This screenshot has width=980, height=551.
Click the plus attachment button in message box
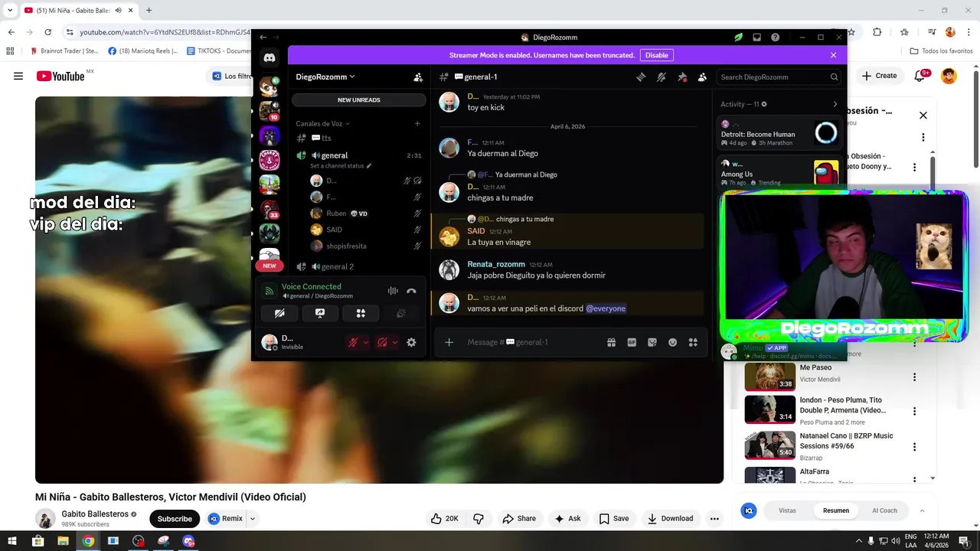pyautogui.click(x=449, y=342)
